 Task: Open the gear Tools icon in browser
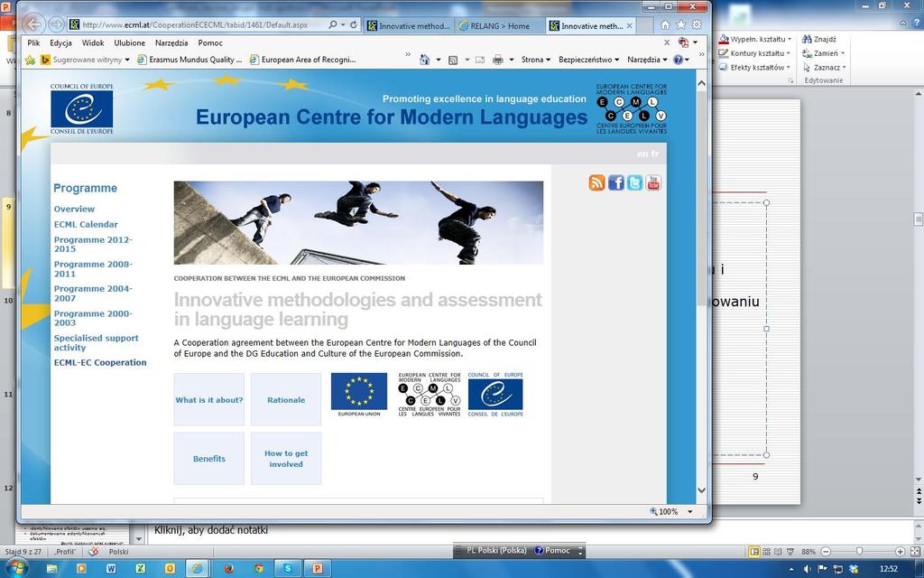698,24
